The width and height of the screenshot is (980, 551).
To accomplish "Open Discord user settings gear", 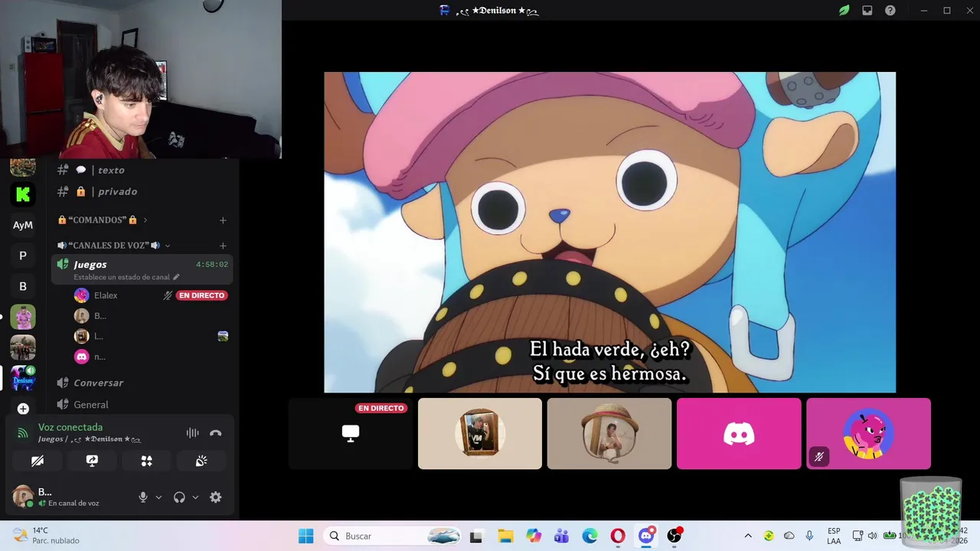I will point(216,497).
